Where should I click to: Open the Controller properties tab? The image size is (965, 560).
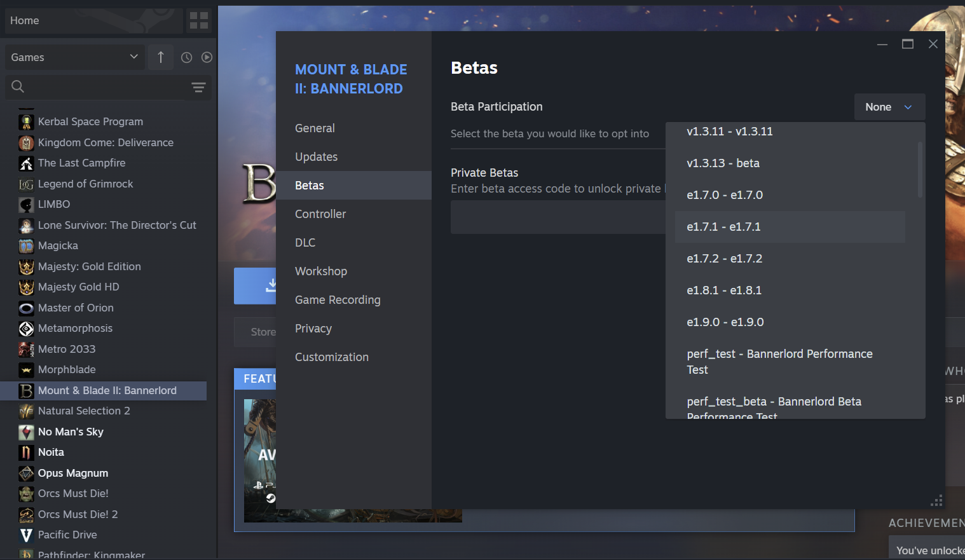pyautogui.click(x=353, y=214)
